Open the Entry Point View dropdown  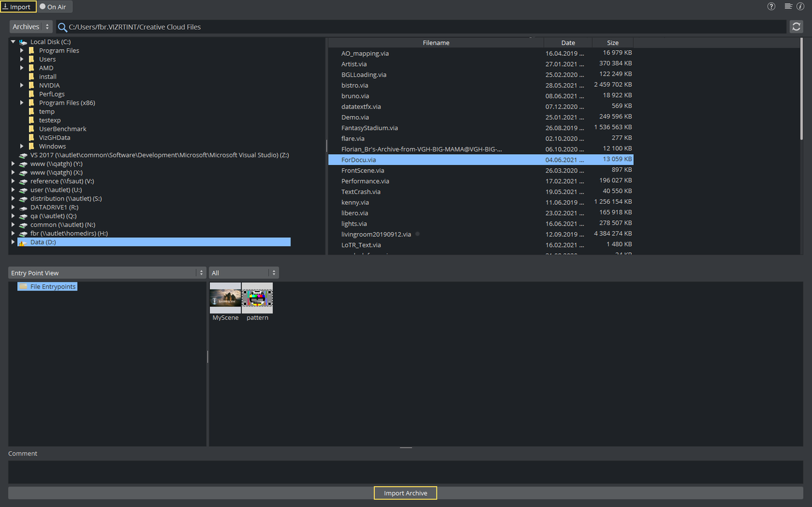[x=107, y=273]
